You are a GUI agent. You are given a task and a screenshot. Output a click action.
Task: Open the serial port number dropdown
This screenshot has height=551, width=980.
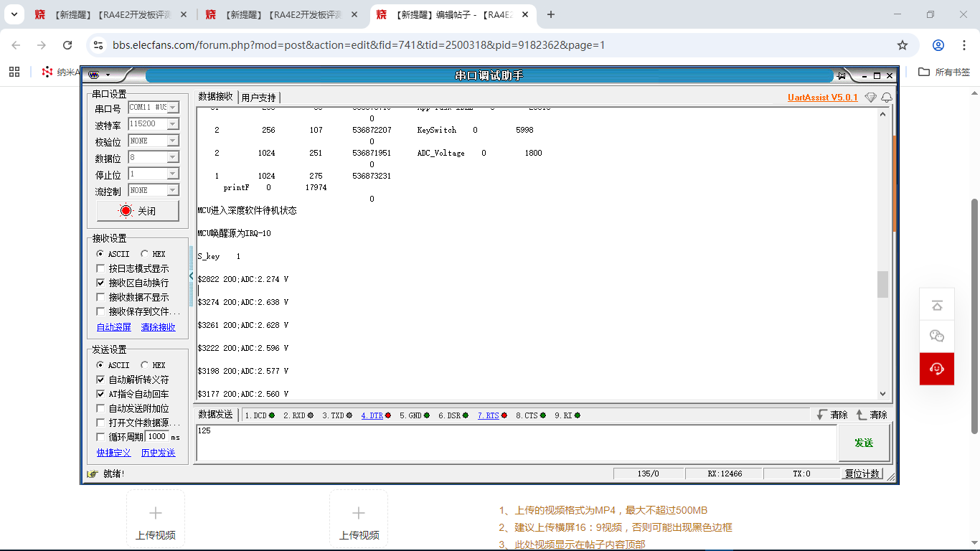pyautogui.click(x=172, y=108)
